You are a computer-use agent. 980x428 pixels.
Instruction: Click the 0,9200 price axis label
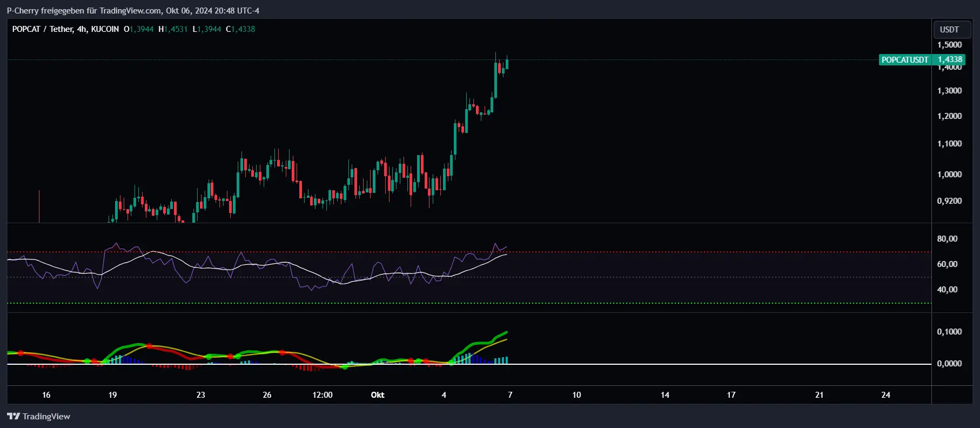[x=949, y=201]
